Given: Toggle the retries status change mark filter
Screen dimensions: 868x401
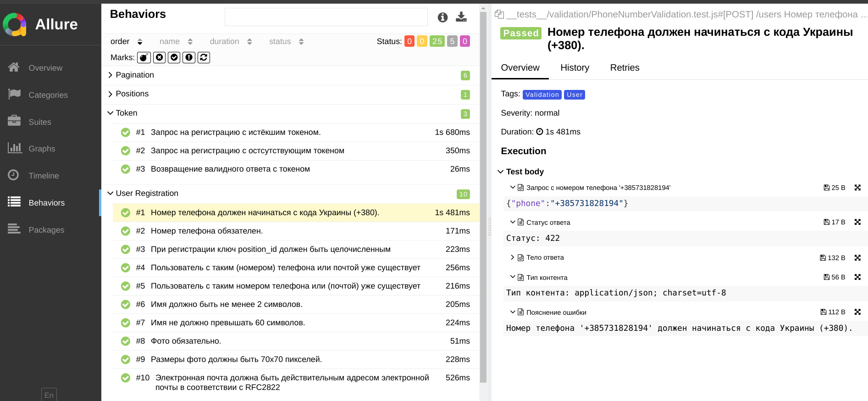Looking at the screenshot, I should click(204, 57).
